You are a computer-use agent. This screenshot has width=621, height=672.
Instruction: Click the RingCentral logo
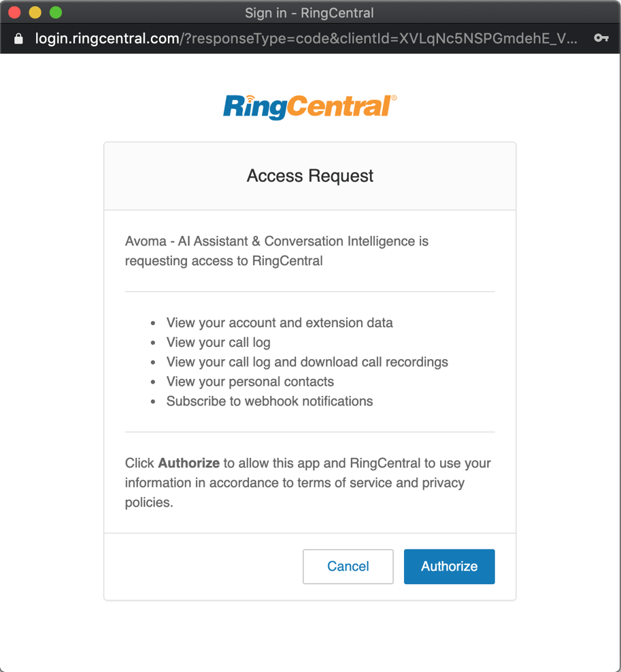(x=309, y=105)
